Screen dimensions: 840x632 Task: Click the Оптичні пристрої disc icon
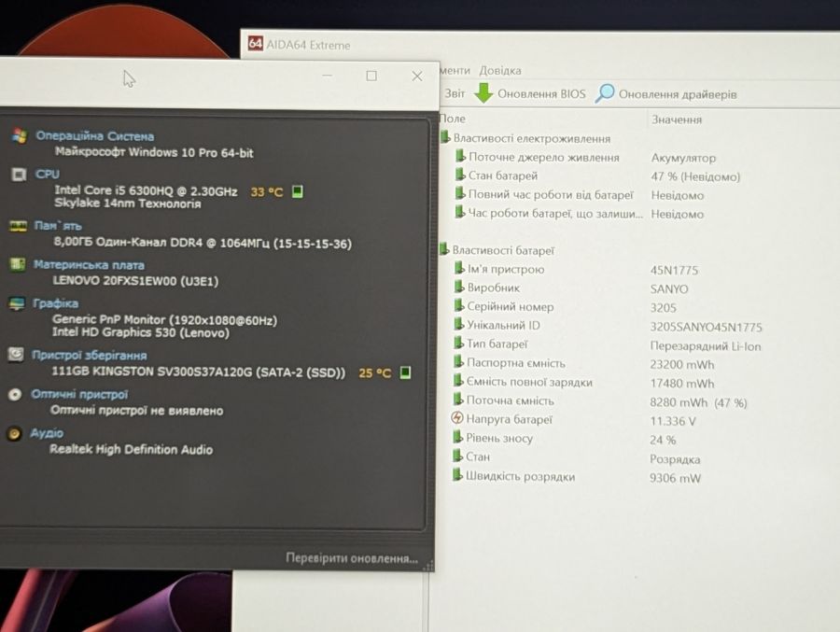pos(15,395)
